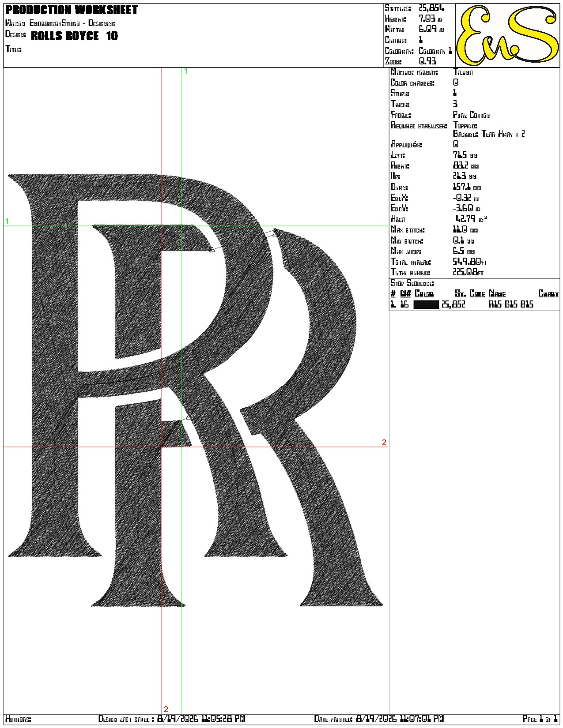The image size is (563, 728).
Task: Select the area value '42.79 in²'
Action: 471,219
